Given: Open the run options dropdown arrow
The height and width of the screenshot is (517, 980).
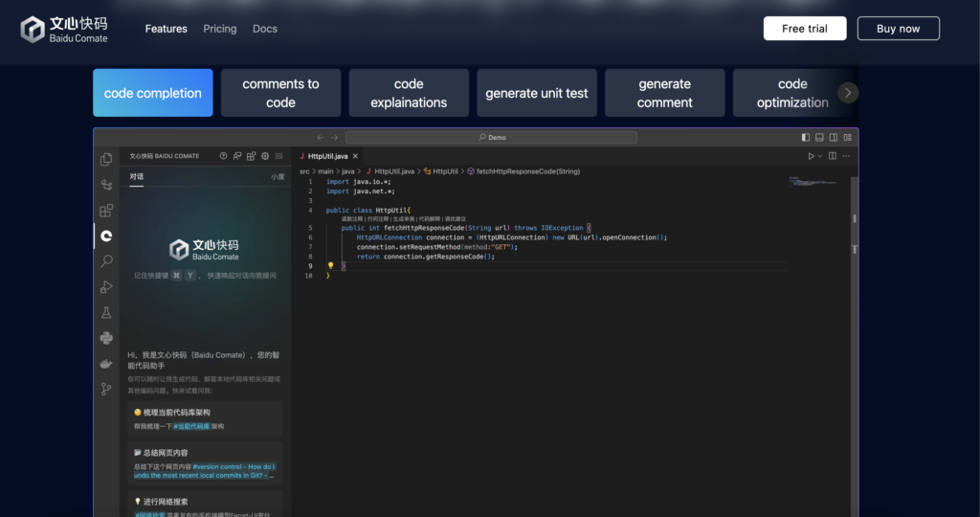Looking at the screenshot, I should 820,156.
